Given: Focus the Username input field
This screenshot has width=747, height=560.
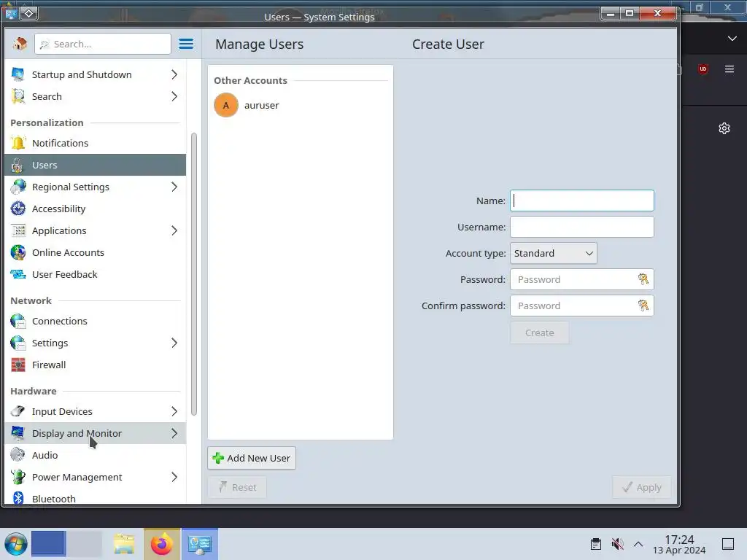Looking at the screenshot, I should (581, 227).
